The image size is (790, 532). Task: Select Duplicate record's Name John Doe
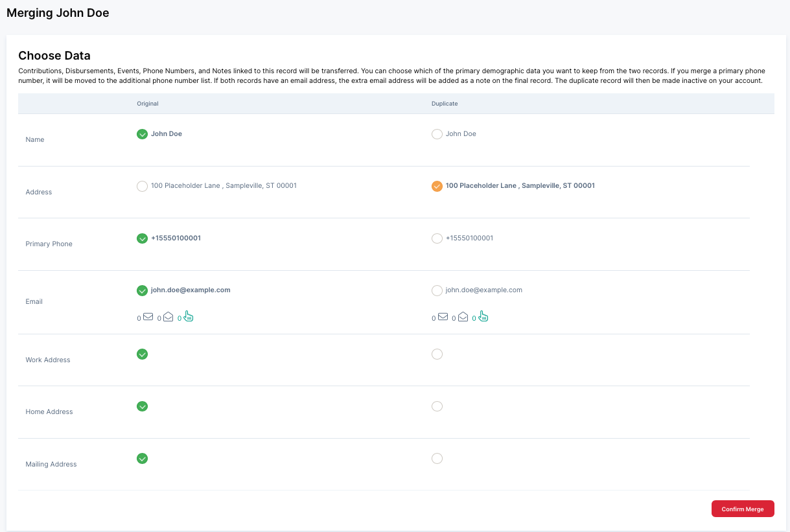437,134
